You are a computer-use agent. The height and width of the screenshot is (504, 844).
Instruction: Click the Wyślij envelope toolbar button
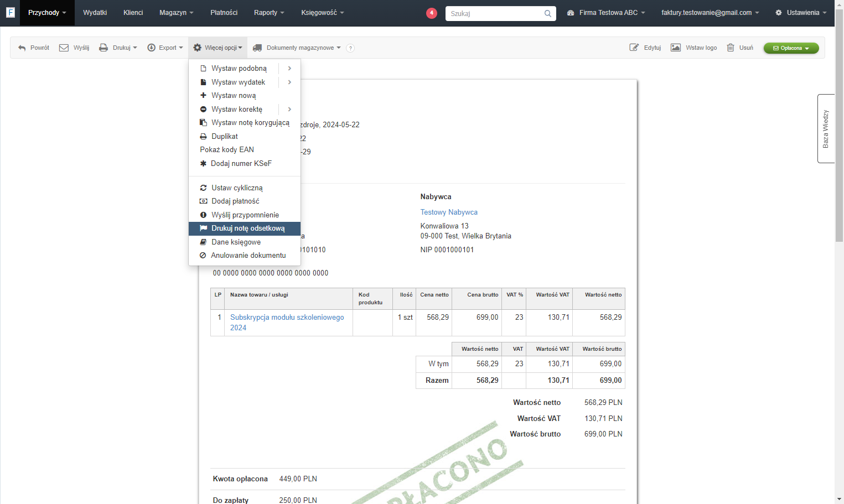point(74,48)
